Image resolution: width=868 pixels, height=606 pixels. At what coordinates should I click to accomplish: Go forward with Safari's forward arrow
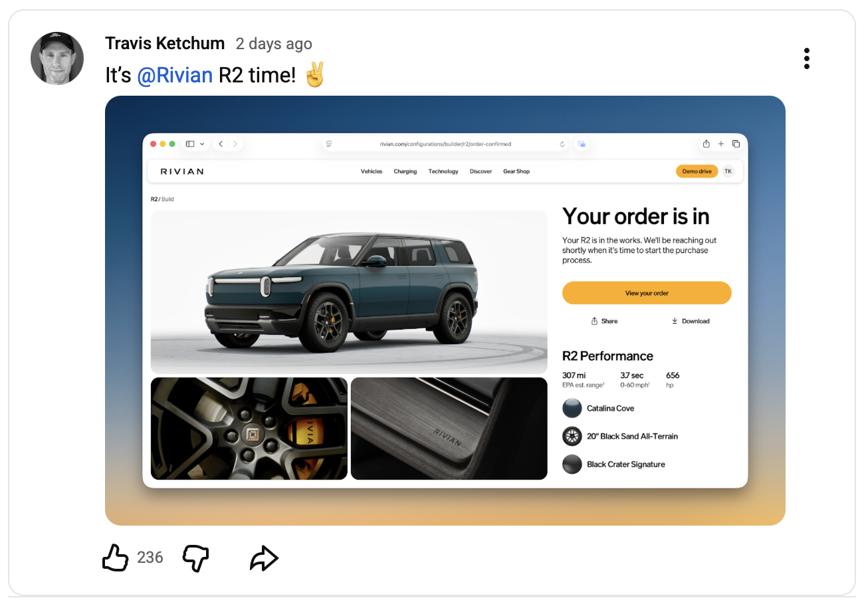tap(235, 144)
